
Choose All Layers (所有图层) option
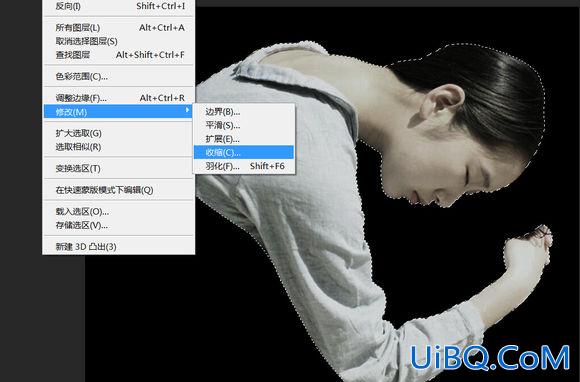[x=119, y=28]
